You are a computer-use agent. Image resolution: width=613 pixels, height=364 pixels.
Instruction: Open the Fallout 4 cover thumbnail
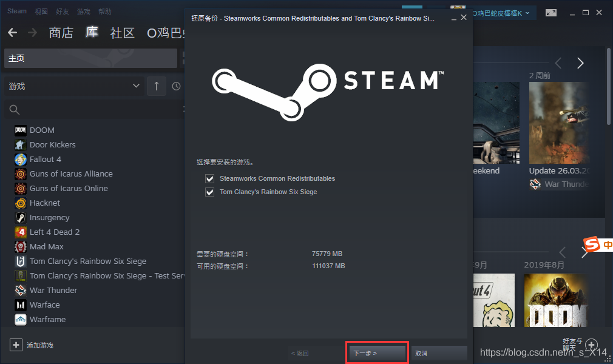coord(494,300)
